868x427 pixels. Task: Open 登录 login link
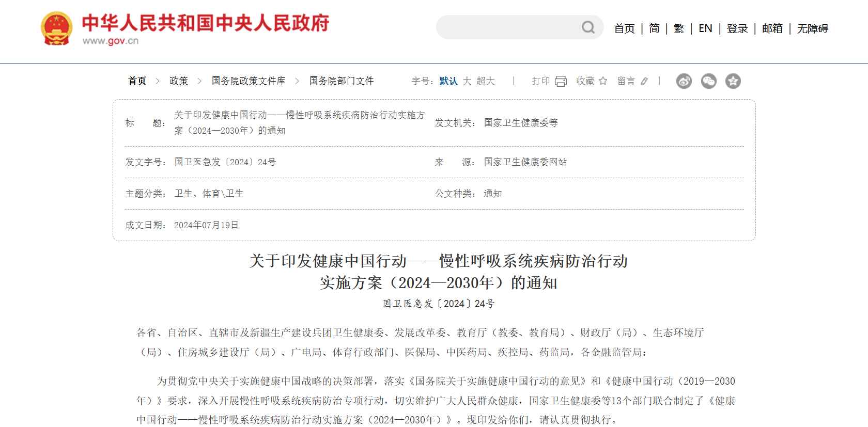point(737,28)
